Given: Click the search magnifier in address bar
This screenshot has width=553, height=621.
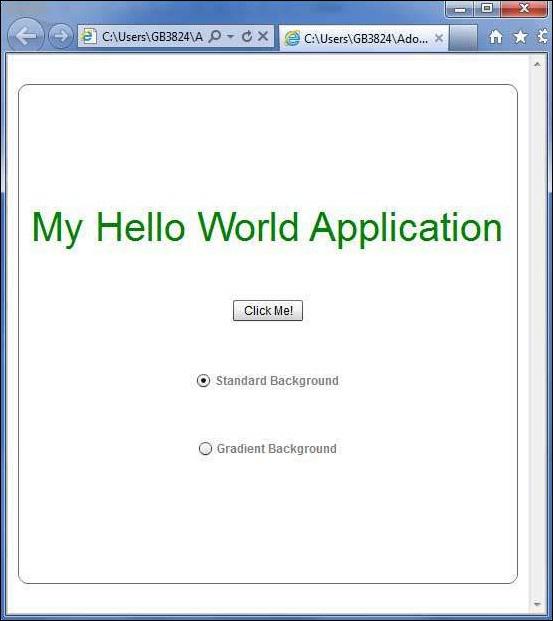Looking at the screenshot, I should point(215,36).
